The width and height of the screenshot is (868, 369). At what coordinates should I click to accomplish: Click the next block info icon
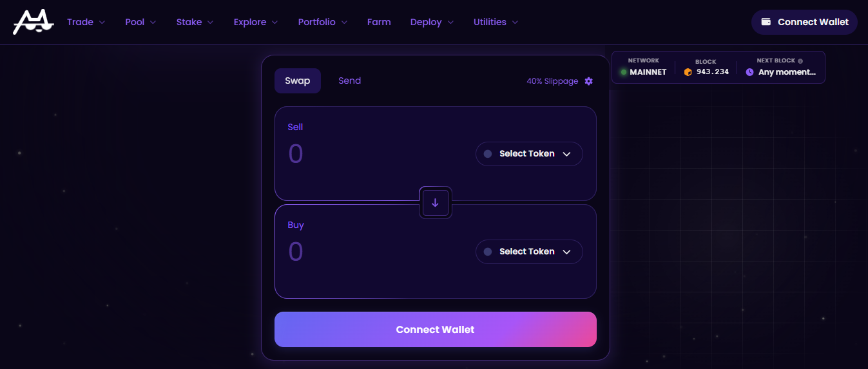800,61
